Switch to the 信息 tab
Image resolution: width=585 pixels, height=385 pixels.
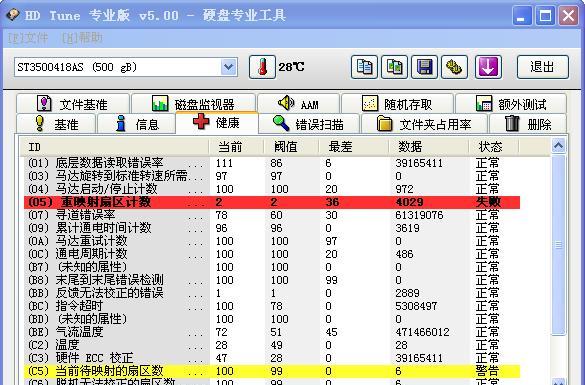click(x=137, y=123)
